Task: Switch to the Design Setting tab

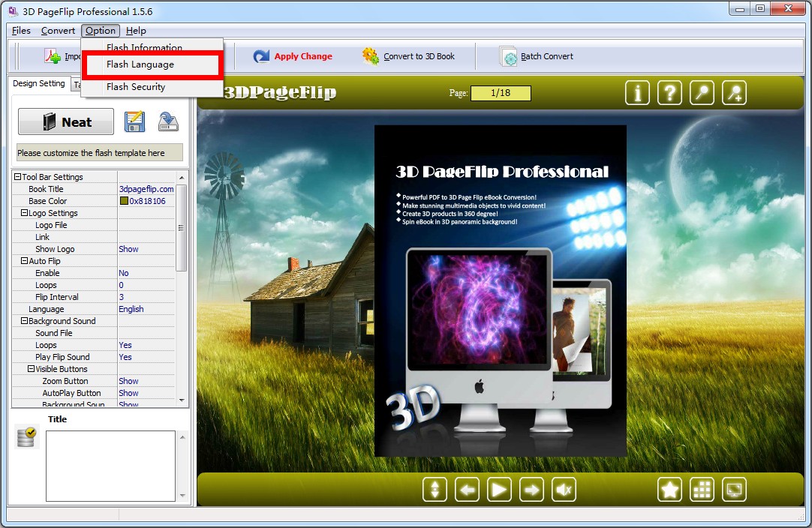Action: pyautogui.click(x=39, y=83)
